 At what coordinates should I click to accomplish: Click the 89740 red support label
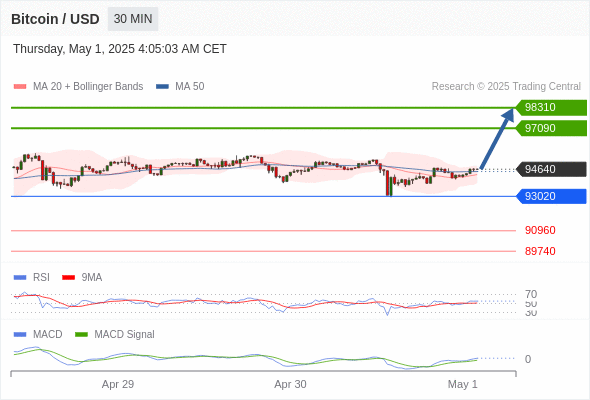pos(540,251)
